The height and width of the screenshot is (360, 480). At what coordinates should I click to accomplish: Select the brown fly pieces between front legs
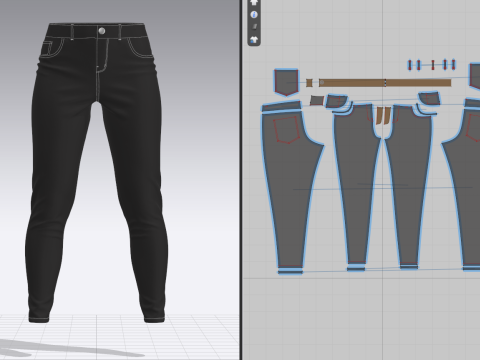pos(383,115)
